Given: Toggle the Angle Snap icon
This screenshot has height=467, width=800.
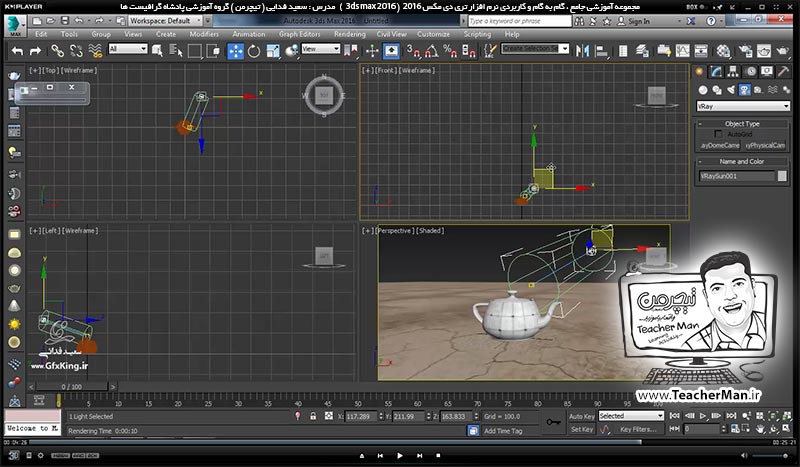Looking at the screenshot, I should 432,51.
